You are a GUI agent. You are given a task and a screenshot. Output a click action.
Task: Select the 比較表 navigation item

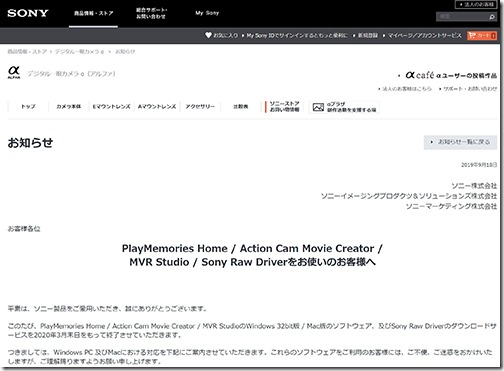[x=241, y=107]
